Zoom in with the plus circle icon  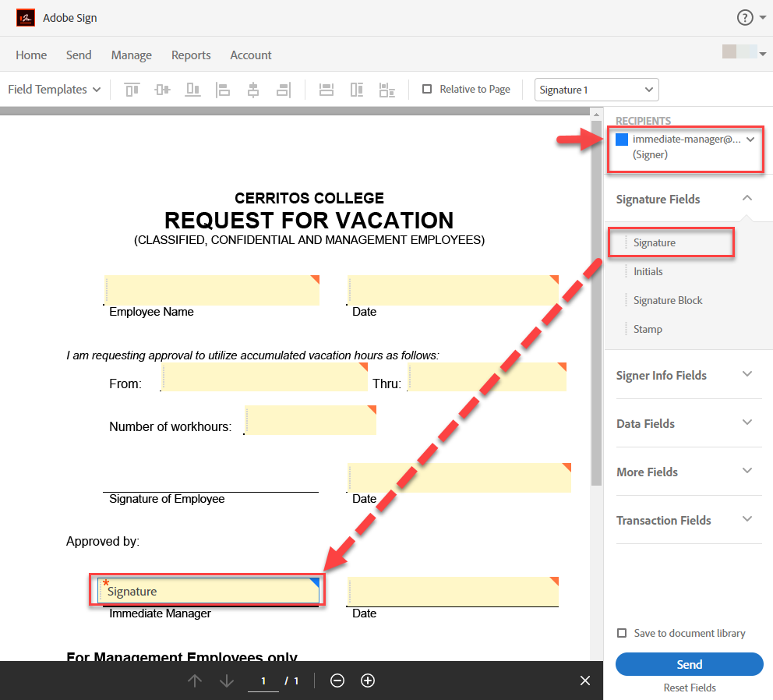pyautogui.click(x=368, y=681)
